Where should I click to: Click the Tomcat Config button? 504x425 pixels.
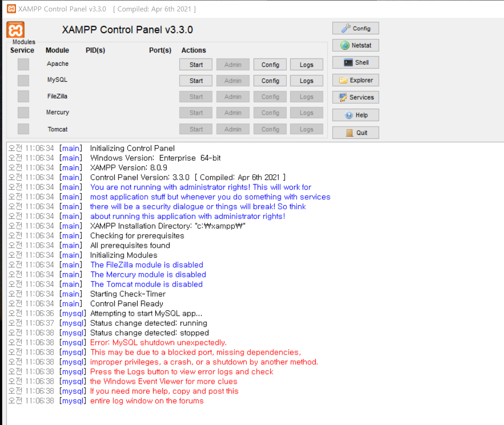click(x=270, y=129)
